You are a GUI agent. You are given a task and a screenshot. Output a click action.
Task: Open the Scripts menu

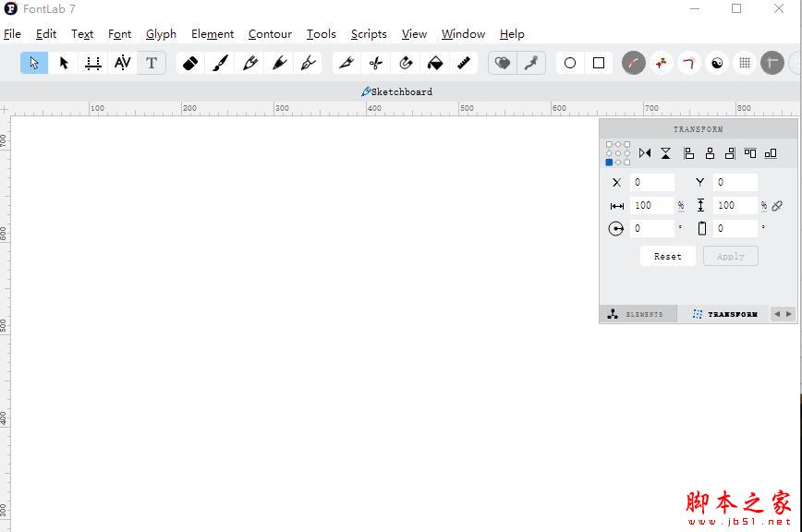point(369,34)
